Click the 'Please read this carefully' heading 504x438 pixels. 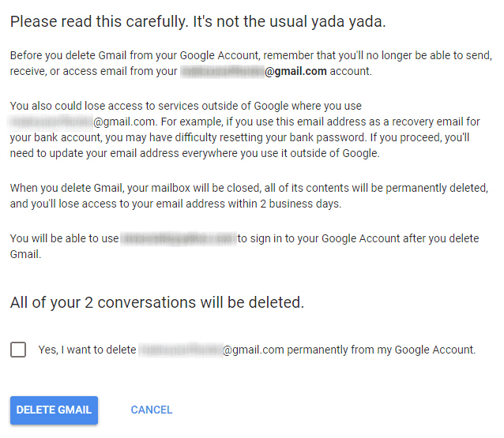tap(197, 22)
